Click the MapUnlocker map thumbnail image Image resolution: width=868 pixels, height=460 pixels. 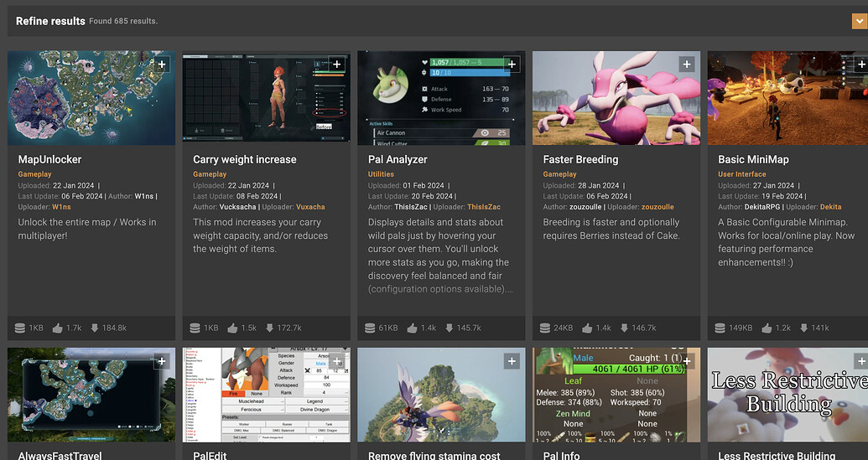[91, 98]
